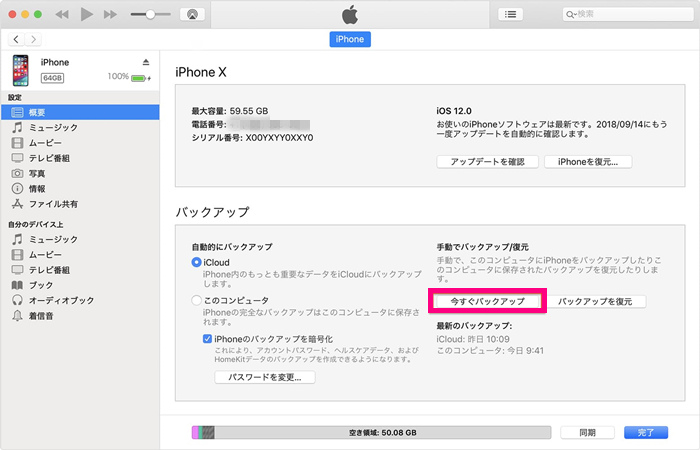Open テレビ番組 under 設定
The height and width of the screenshot is (450, 700).
[80, 158]
